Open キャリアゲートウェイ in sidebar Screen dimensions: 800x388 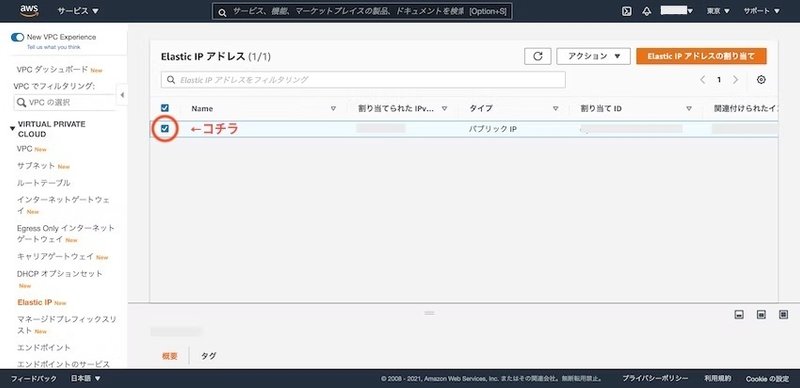point(55,256)
